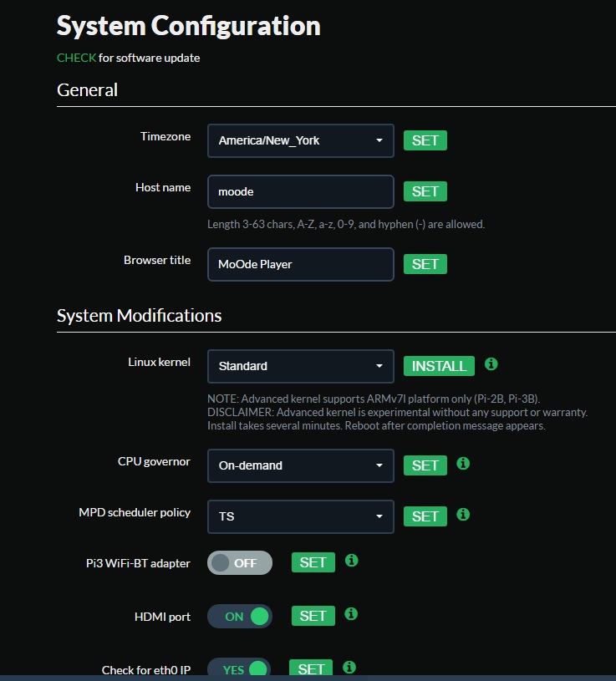This screenshot has width=616, height=681.
Task: Expand the Linux kernel Standard dropdown
Action: tap(301, 366)
